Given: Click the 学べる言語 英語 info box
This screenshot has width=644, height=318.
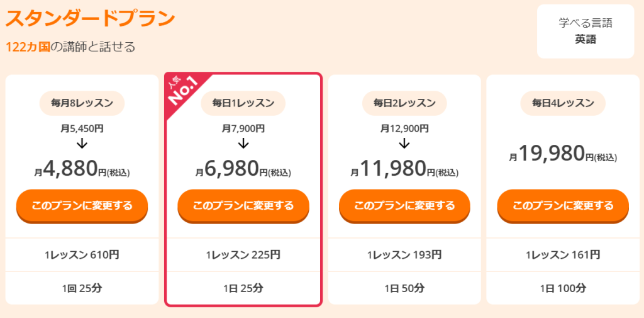Looking at the screenshot, I should click(x=585, y=31).
